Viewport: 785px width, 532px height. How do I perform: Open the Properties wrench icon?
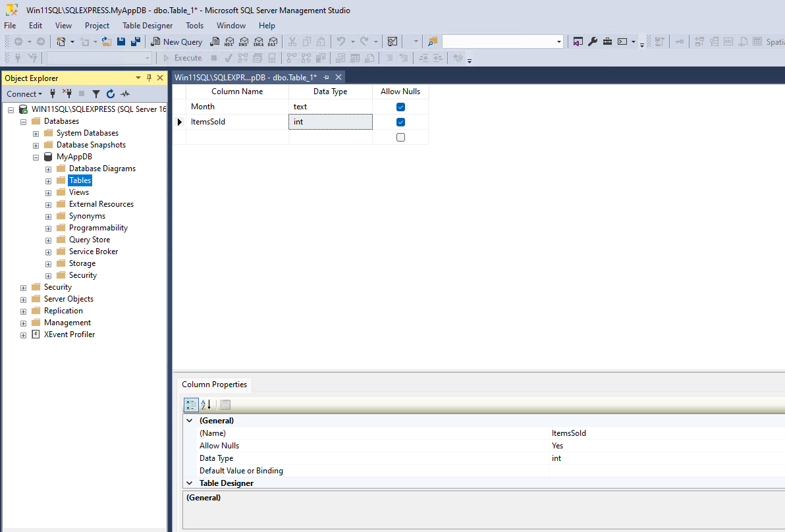pyautogui.click(x=593, y=41)
